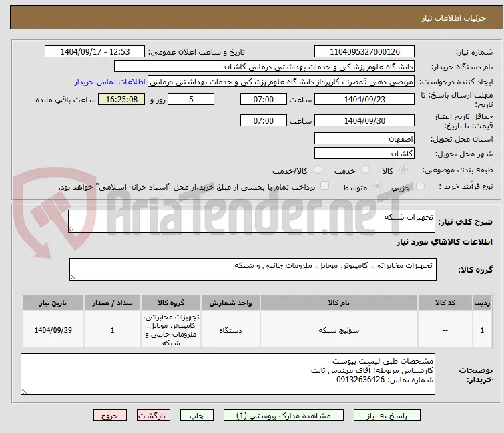
Task: Click the اطلاعات کالاهای مورد نیاز heading
Action: coord(444,242)
